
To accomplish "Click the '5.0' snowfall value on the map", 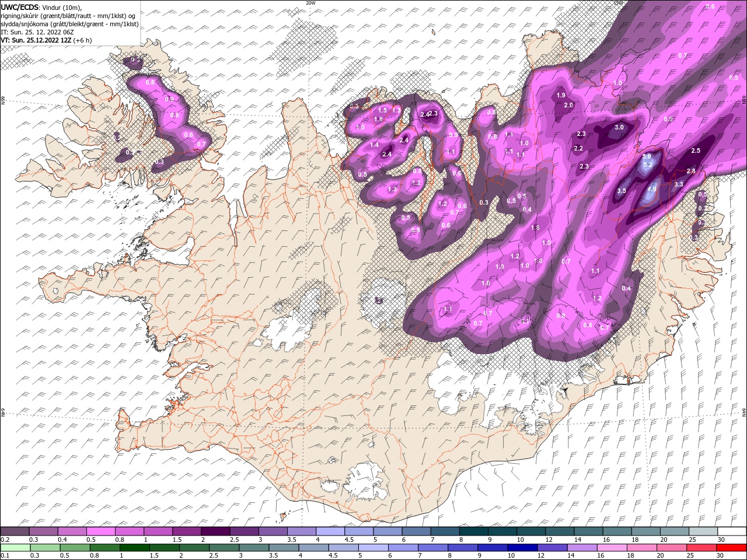I will [x=647, y=157].
